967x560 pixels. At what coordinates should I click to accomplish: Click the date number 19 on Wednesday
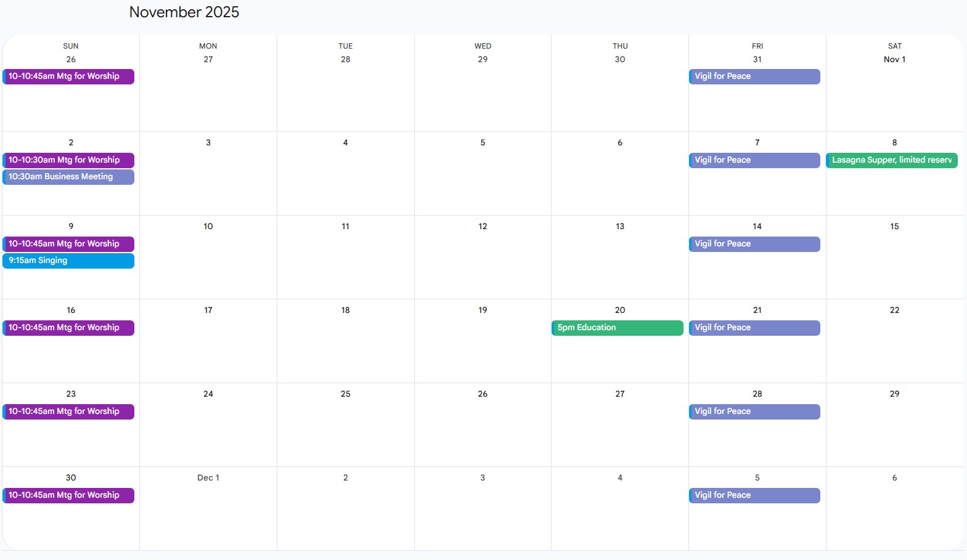point(483,310)
